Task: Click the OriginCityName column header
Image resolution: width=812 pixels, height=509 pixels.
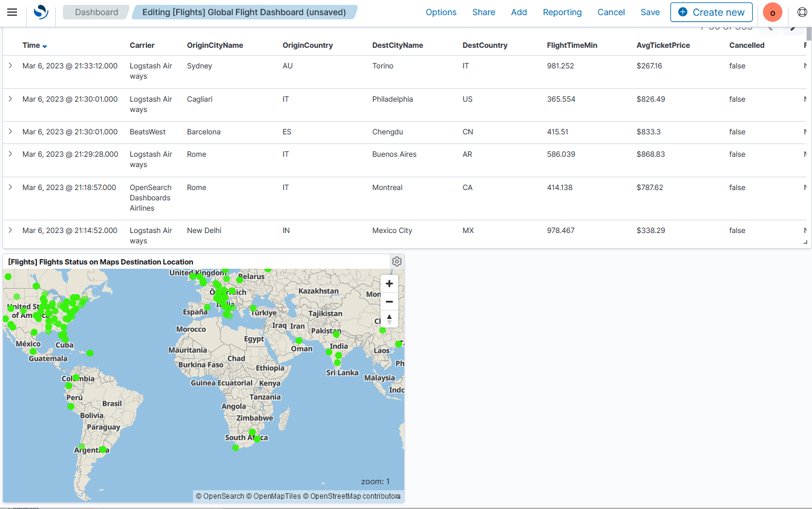Action: click(x=215, y=45)
